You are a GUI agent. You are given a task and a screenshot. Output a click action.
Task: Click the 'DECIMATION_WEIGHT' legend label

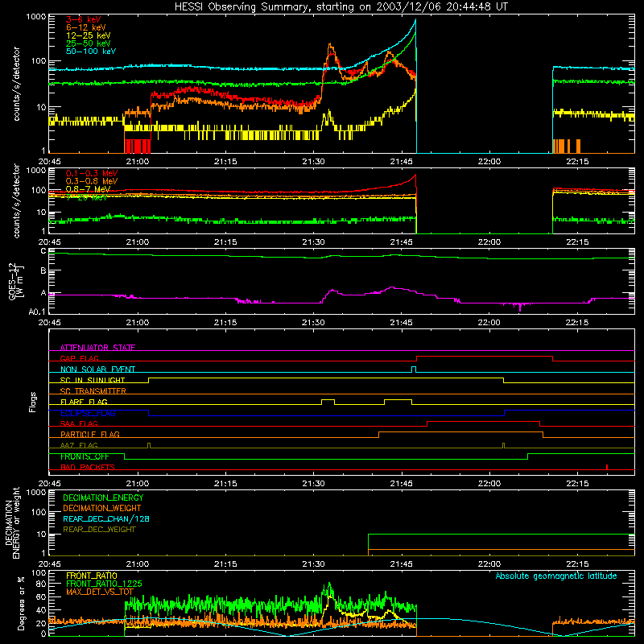[102, 508]
